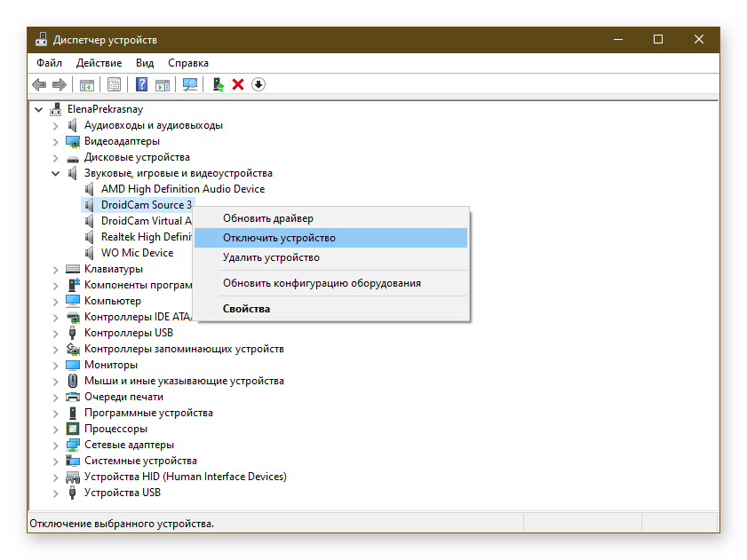Expand the Процессоры category arrow
Image resolution: width=747 pixels, height=560 pixels.
click(55, 429)
